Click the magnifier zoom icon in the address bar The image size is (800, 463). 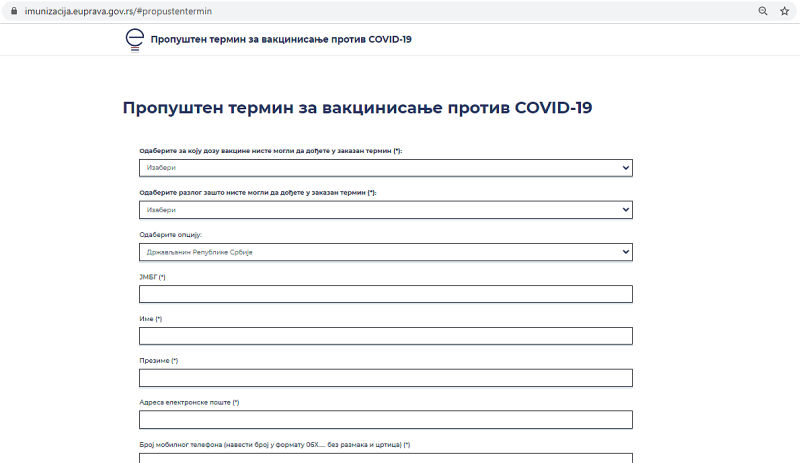[763, 11]
